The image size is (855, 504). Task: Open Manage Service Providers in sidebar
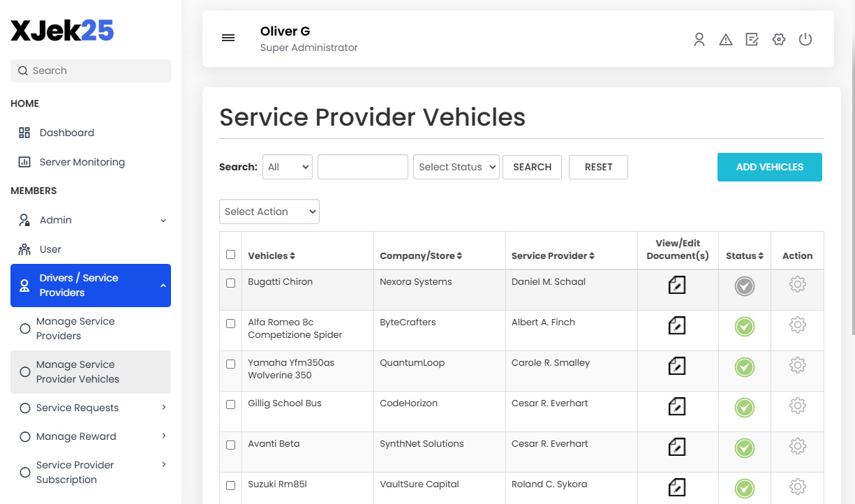click(75, 328)
